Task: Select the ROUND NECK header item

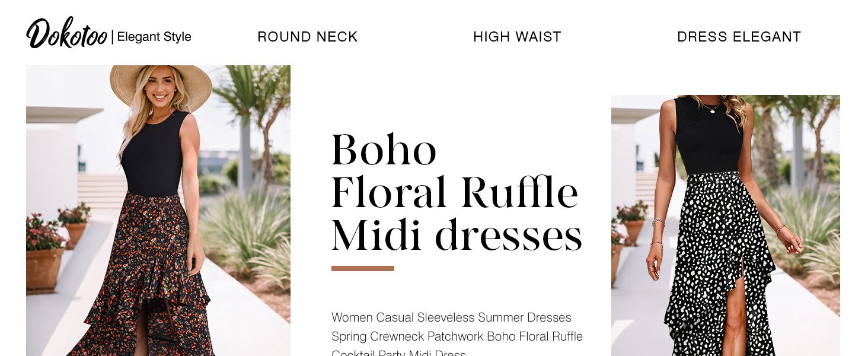Action: tap(307, 37)
